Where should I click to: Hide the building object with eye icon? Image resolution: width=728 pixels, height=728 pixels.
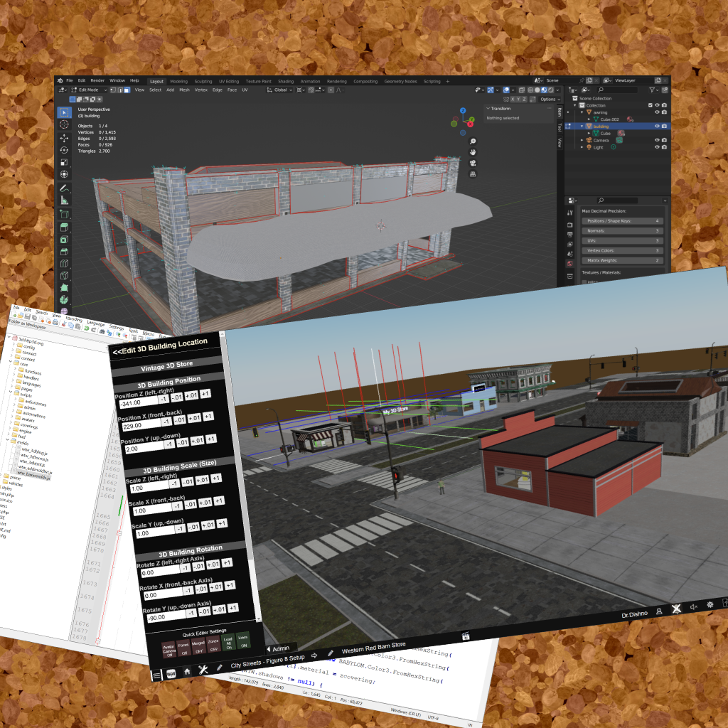click(x=657, y=127)
